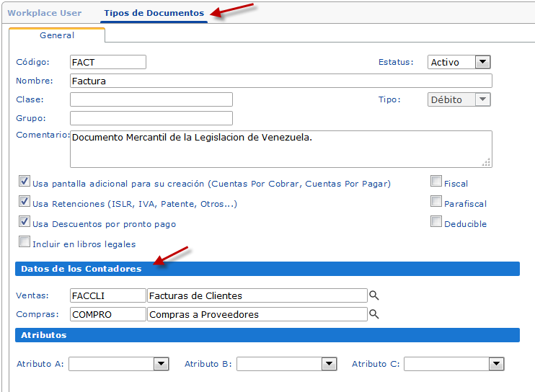The height and width of the screenshot is (392, 535).
Task: Check the Parafiscal checkbox
Action: pos(436,202)
